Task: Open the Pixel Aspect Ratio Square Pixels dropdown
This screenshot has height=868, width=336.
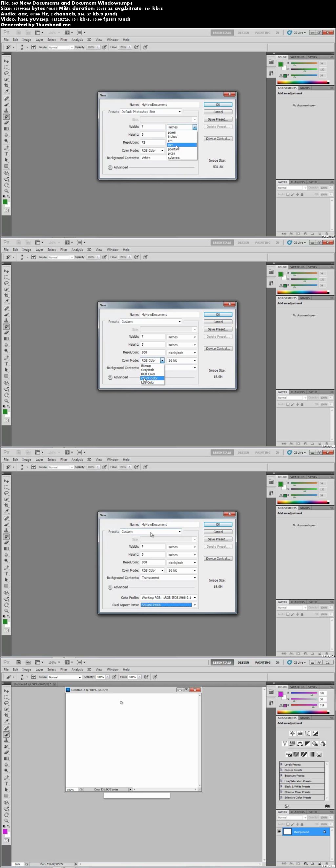Action: 168,605
